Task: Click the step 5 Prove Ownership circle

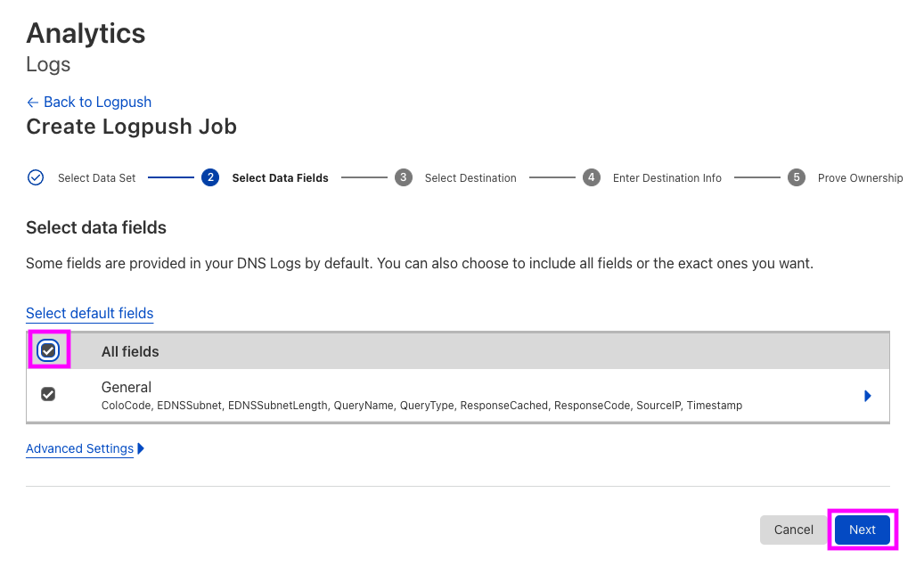Action: 797,177
